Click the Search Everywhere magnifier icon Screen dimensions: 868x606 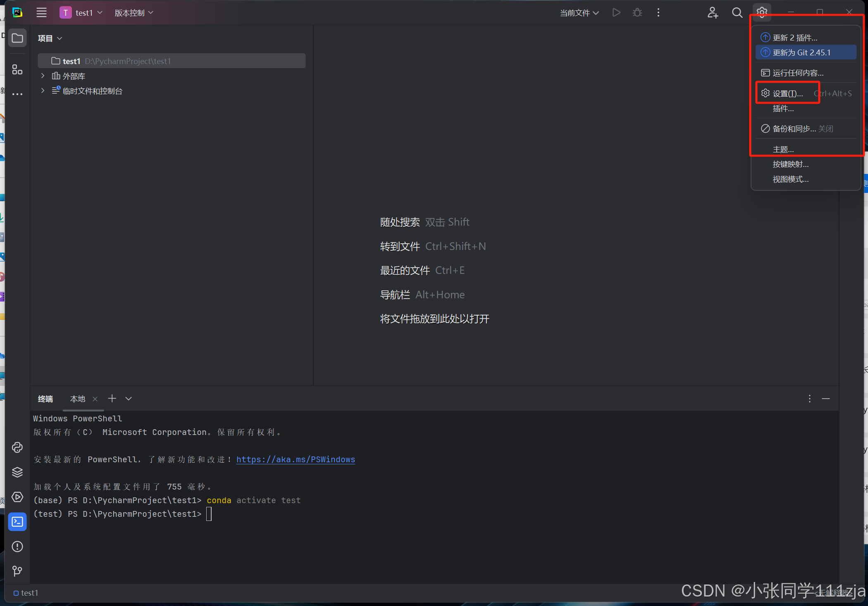point(737,13)
